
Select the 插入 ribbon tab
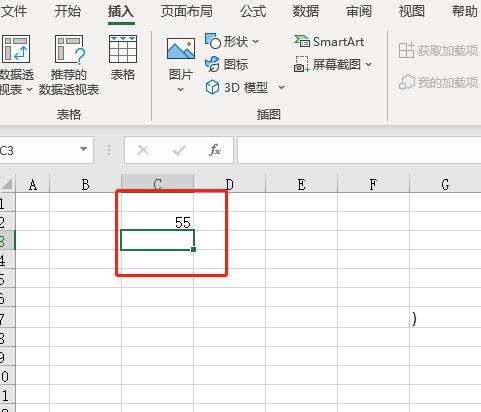[121, 12]
